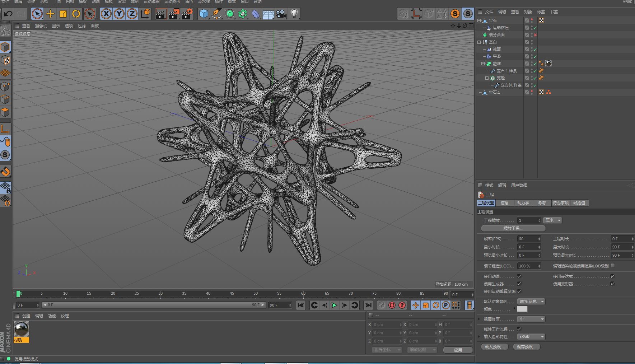635x364 pixels.
Task: Open the 输入色彩特性 sRGB dropdown
Action: pos(531,336)
